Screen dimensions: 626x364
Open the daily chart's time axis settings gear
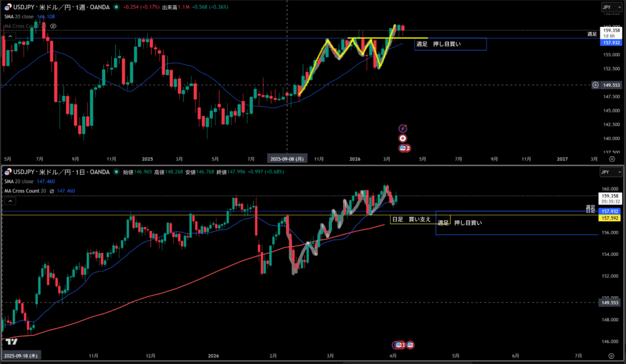pos(612,355)
